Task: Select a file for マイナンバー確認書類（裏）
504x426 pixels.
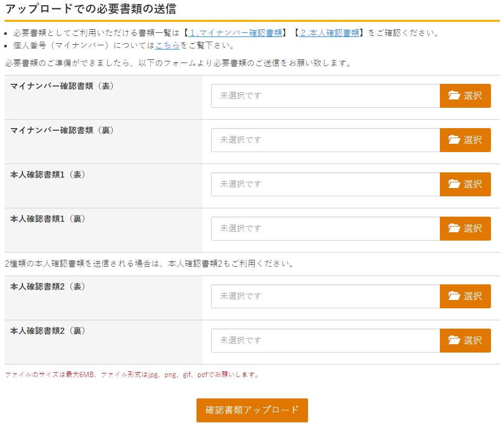Action: (x=465, y=140)
